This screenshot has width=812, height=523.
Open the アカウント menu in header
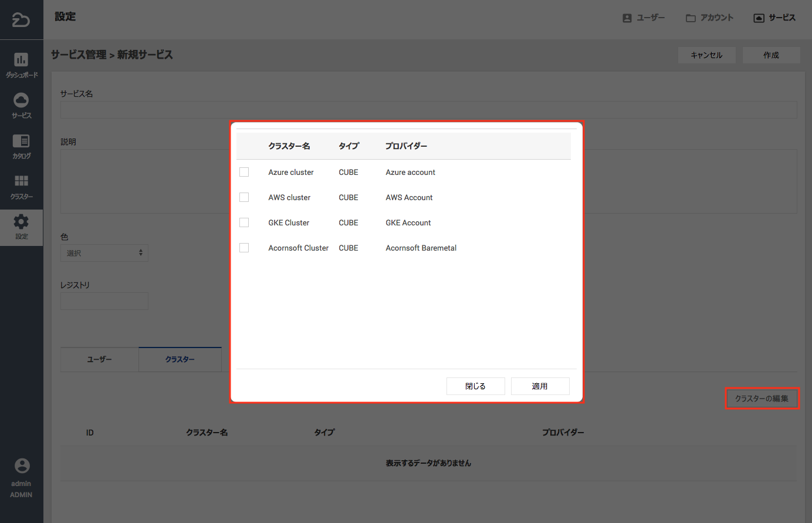pyautogui.click(x=710, y=18)
